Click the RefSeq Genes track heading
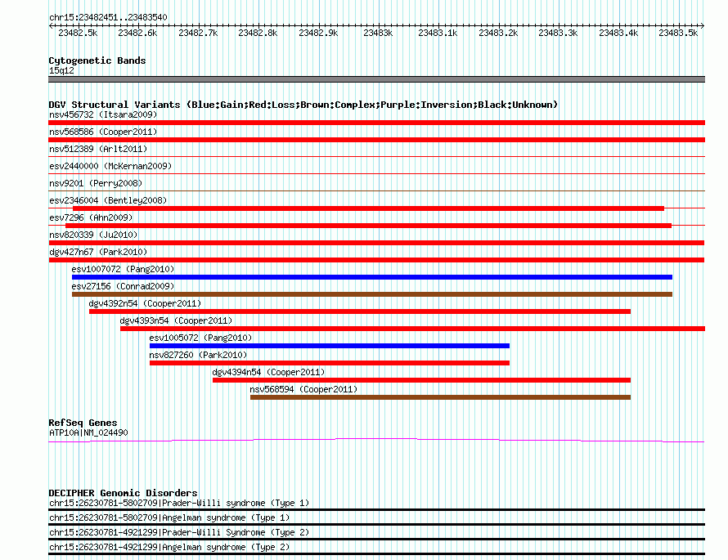The height and width of the screenshot is (560, 728). [x=83, y=423]
